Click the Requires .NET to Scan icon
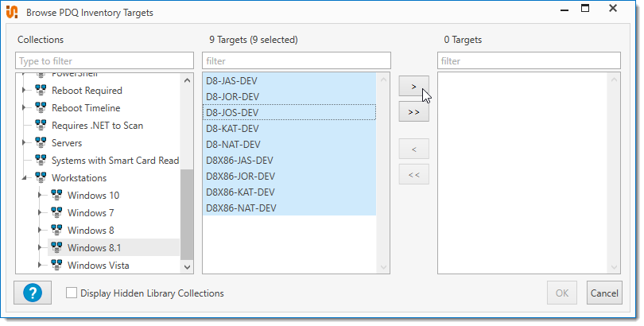The height and width of the screenshot is (326, 644). pos(41,126)
